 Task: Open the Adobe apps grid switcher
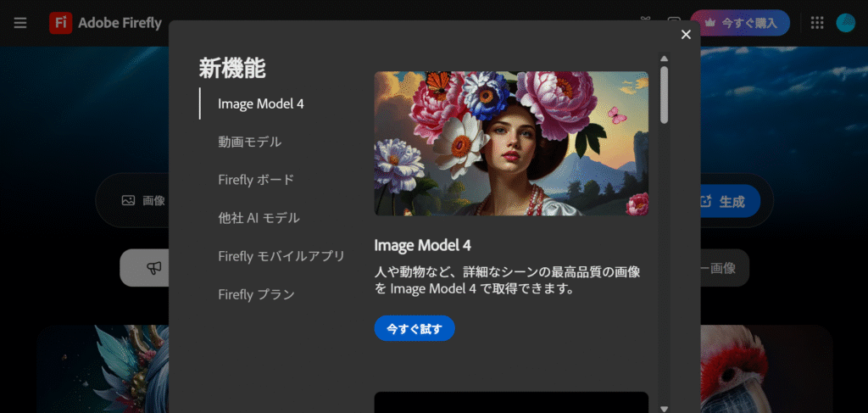tap(817, 23)
